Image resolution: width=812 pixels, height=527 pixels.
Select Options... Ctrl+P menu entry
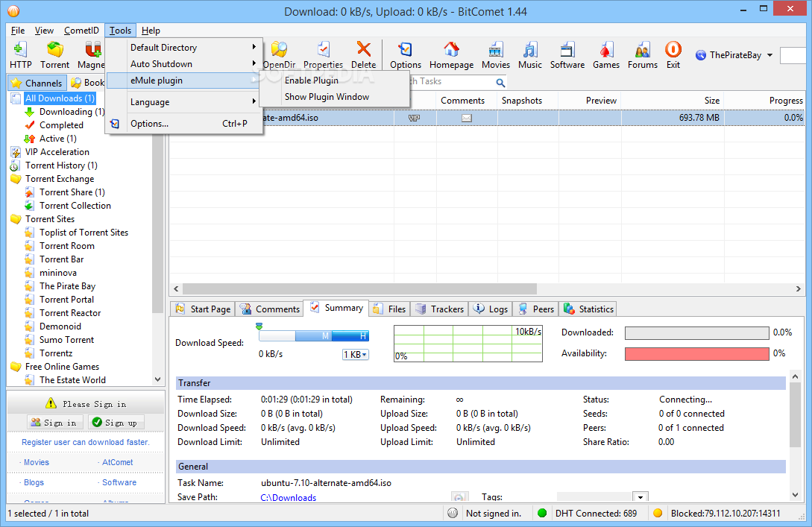[x=184, y=124]
